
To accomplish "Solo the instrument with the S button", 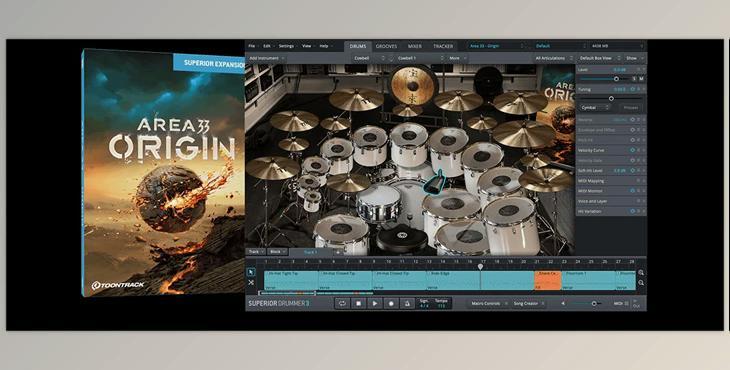I will [634, 79].
